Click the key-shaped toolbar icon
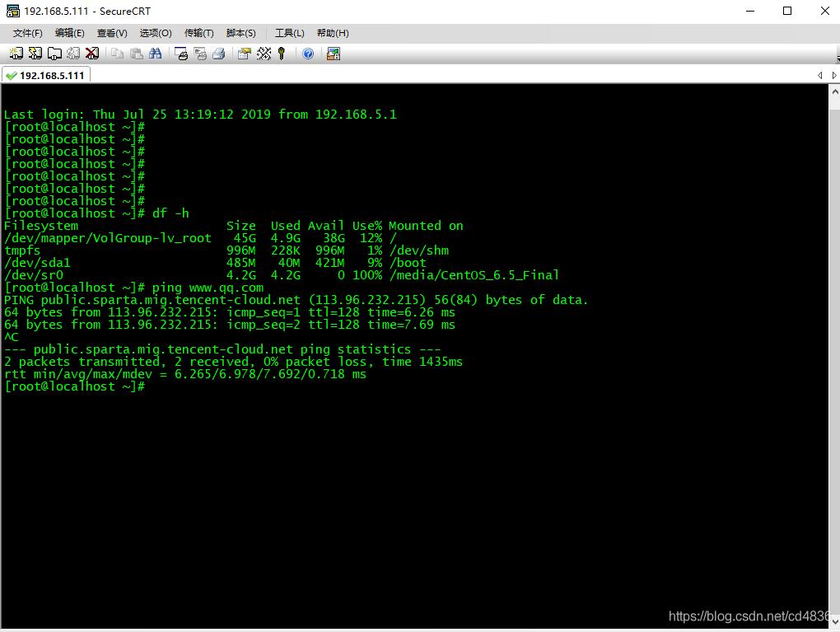This screenshot has height=632, width=840. tap(281, 54)
